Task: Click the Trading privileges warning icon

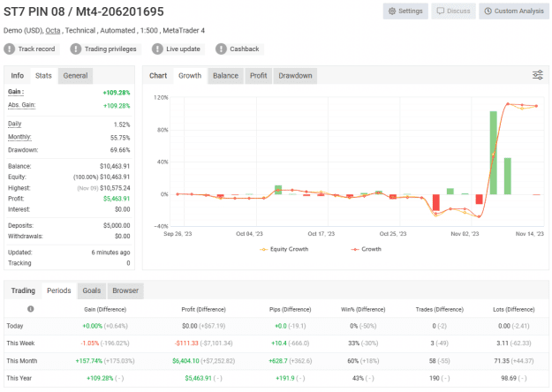Action: 76,49
